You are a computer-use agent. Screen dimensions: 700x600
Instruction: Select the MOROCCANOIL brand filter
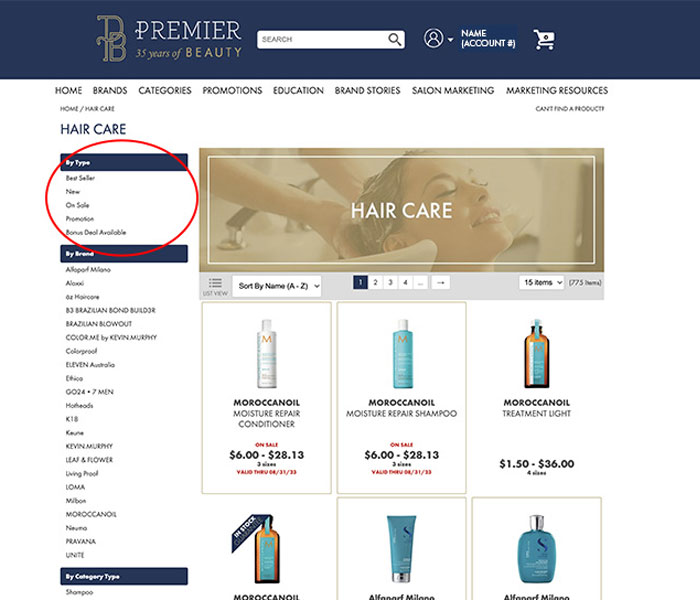click(91, 514)
